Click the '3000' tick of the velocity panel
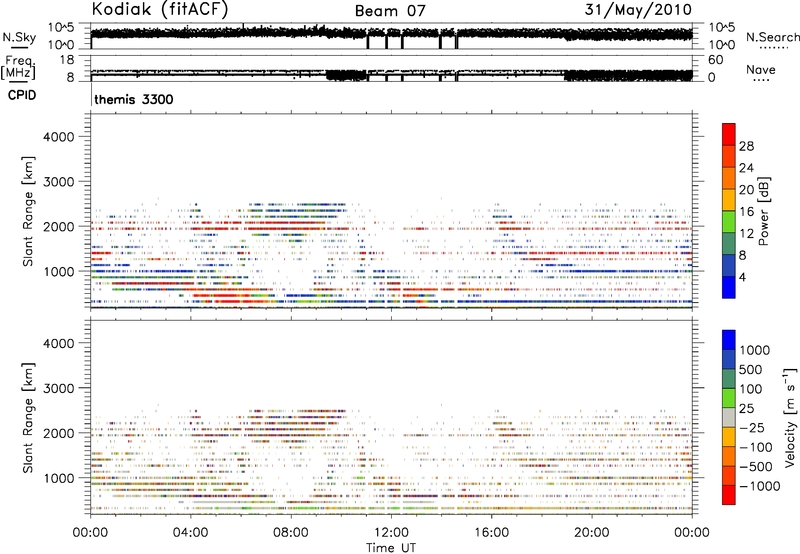This screenshot has height=554, width=800. coord(59,388)
